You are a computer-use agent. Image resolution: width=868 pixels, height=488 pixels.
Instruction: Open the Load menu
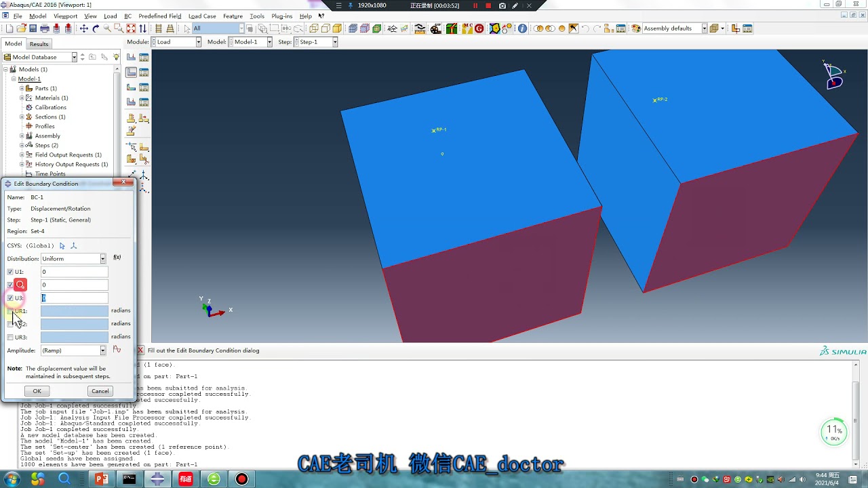[x=110, y=16]
